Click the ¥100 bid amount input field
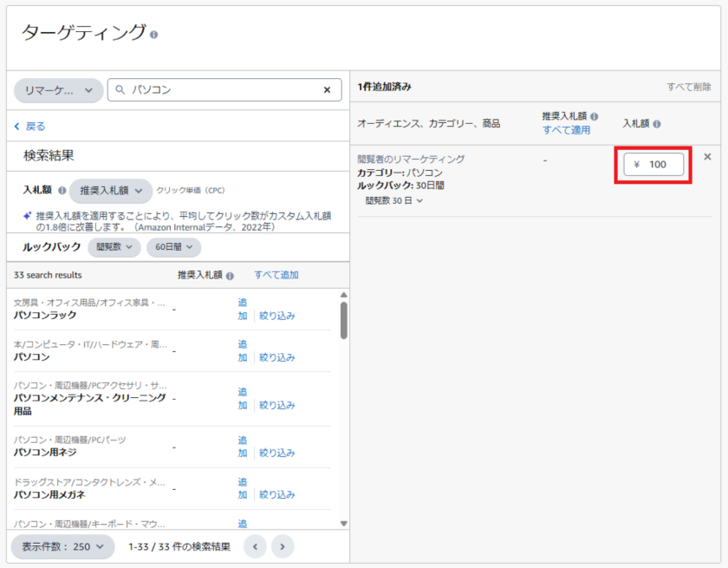Image resolution: width=728 pixels, height=568 pixels. [x=654, y=165]
